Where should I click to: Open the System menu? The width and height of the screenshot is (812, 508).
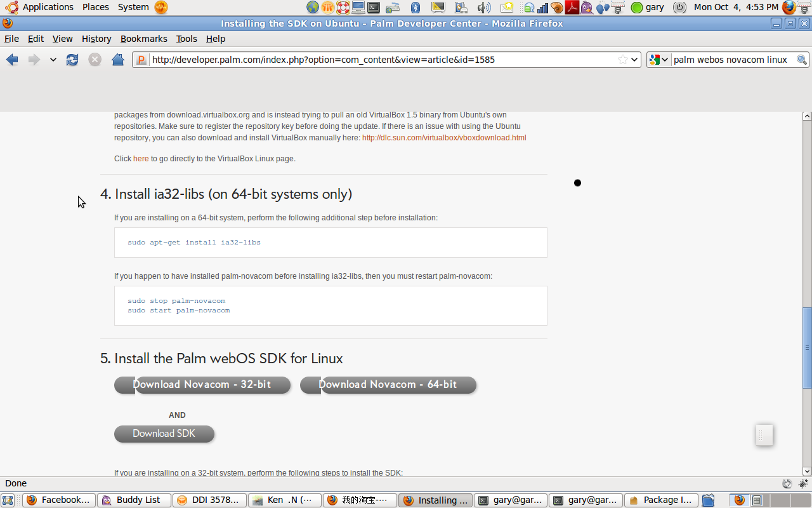click(x=133, y=8)
